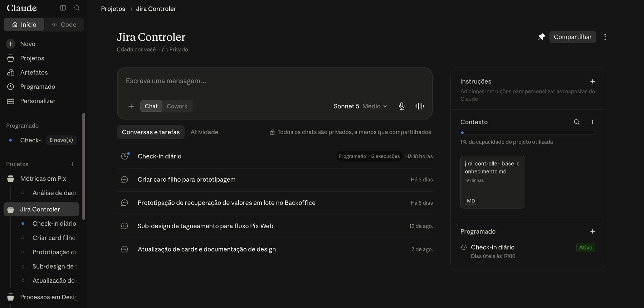Viewport: 644px width, 308px height.
Task: Search context with the Contexto magnifier
Action: 577,122
